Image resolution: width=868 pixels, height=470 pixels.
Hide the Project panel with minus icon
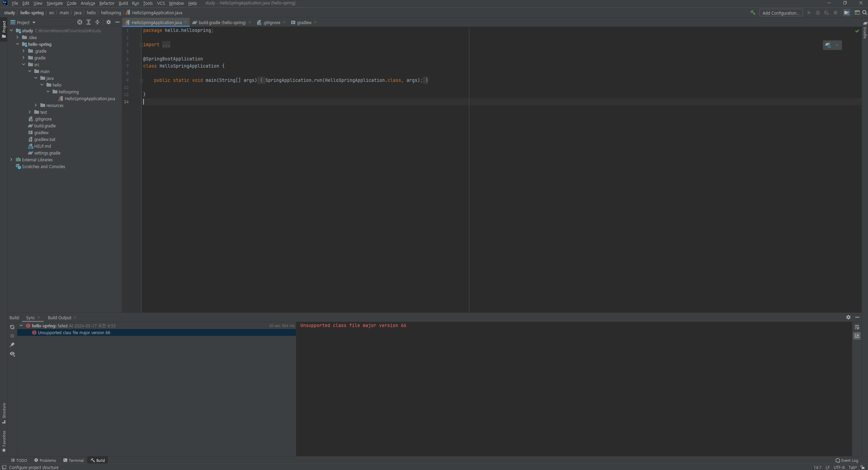[117, 22]
